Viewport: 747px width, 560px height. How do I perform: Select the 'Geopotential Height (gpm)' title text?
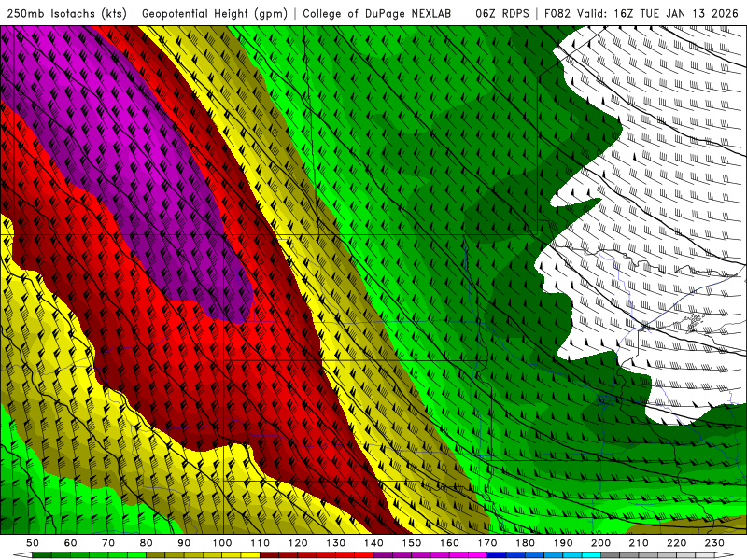[215, 14]
